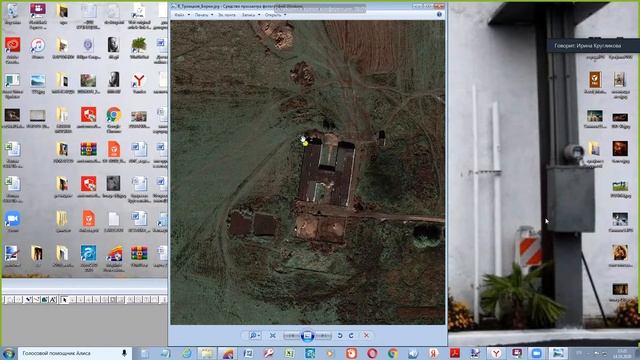Open the orange media player taskbar icon
Screen dimensions: 640x360
point(330,353)
